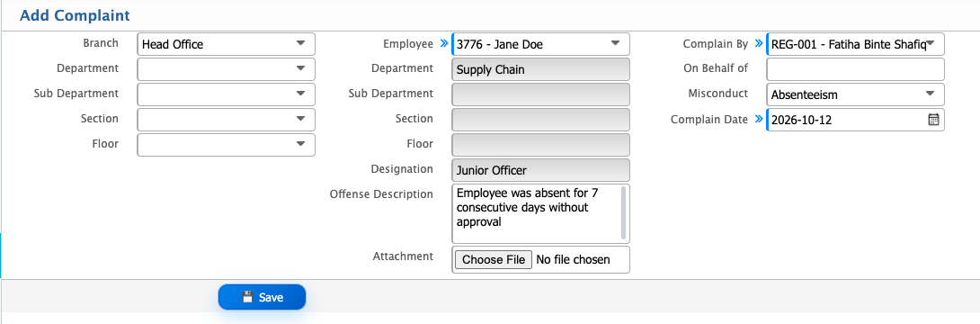Click the read-only Supply Chain department field
This screenshot has width=980, height=324.
point(540,68)
